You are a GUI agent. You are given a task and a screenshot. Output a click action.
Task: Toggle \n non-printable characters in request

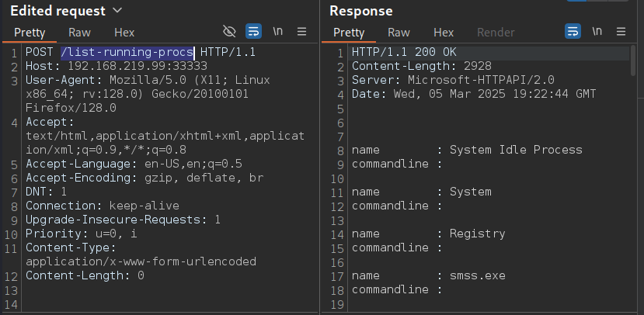(278, 31)
